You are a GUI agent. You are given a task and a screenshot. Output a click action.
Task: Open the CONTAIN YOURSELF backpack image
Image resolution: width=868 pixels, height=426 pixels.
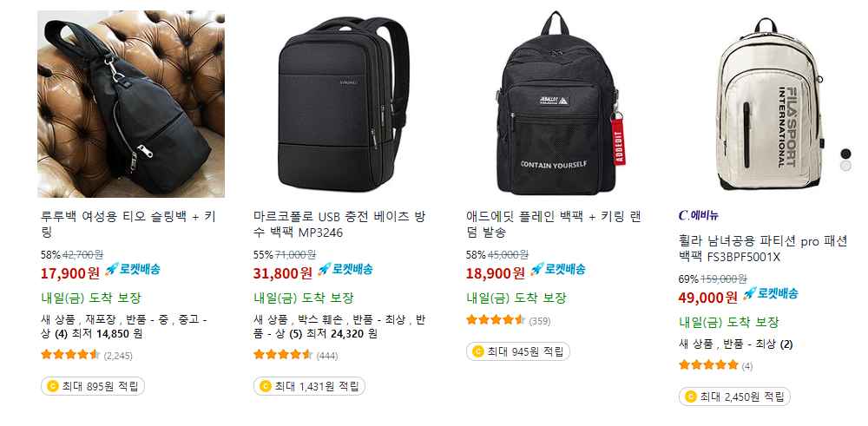[556, 104]
